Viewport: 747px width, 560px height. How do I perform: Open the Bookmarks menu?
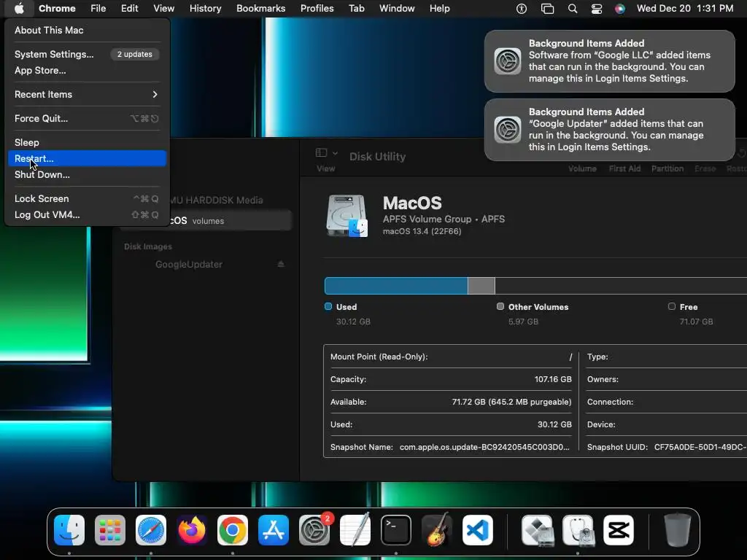(x=261, y=9)
